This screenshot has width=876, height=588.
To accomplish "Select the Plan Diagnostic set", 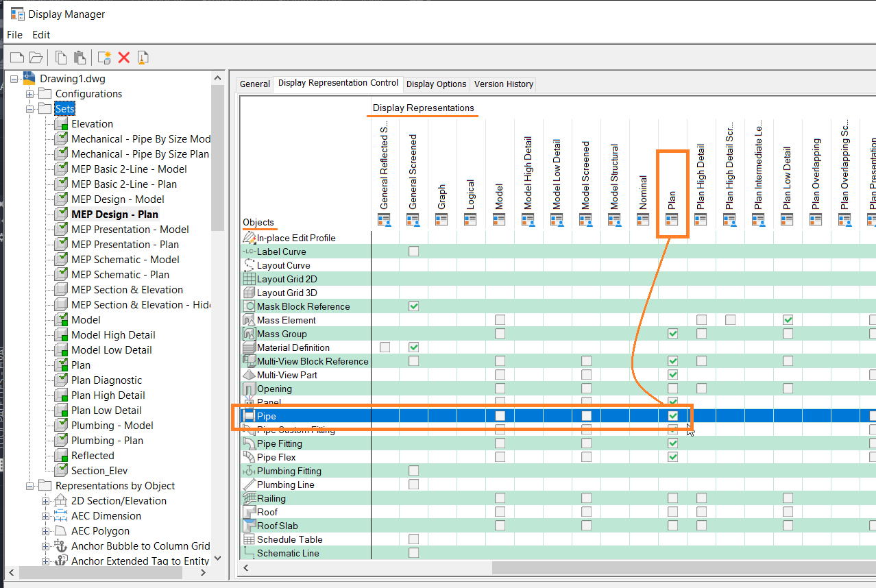I will click(x=107, y=380).
